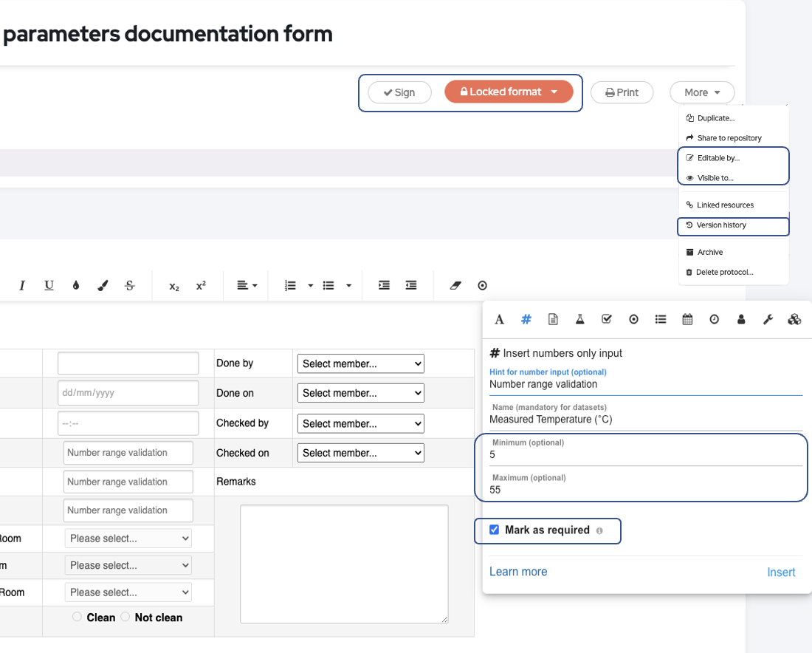
Task: Open the Done by member dropdown
Action: coord(361,363)
